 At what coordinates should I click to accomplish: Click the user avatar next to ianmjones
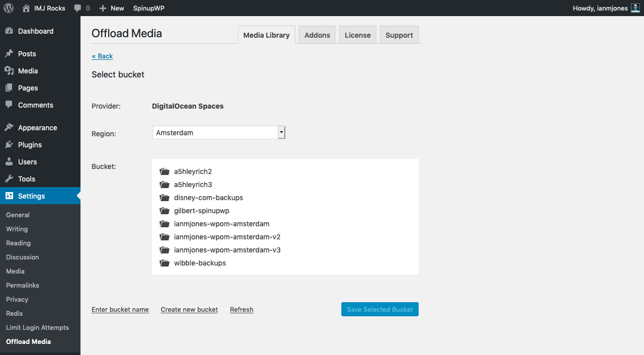[x=635, y=8]
